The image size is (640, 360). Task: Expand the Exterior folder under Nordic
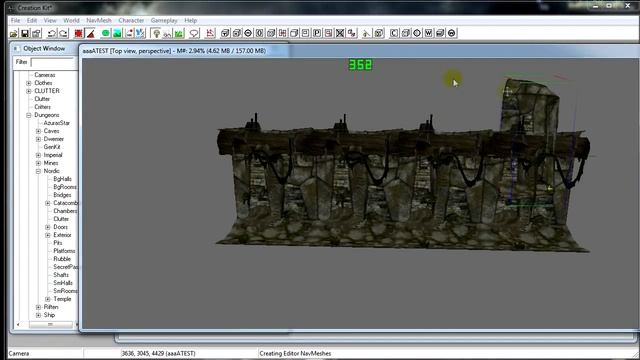[48, 235]
